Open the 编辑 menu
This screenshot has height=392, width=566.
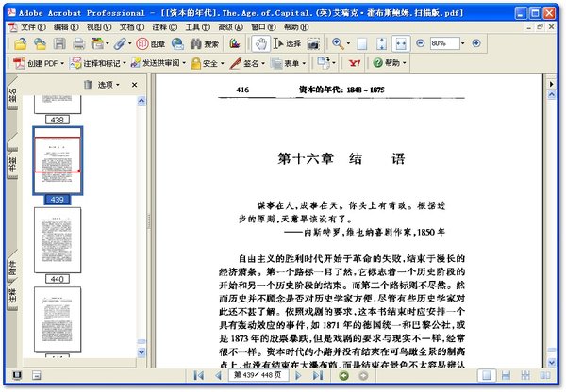coord(66,27)
